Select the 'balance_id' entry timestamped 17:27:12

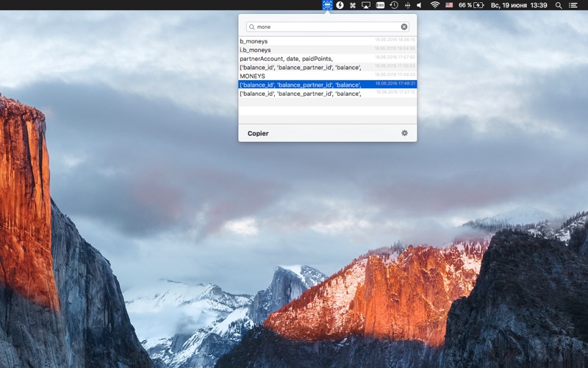327,93
